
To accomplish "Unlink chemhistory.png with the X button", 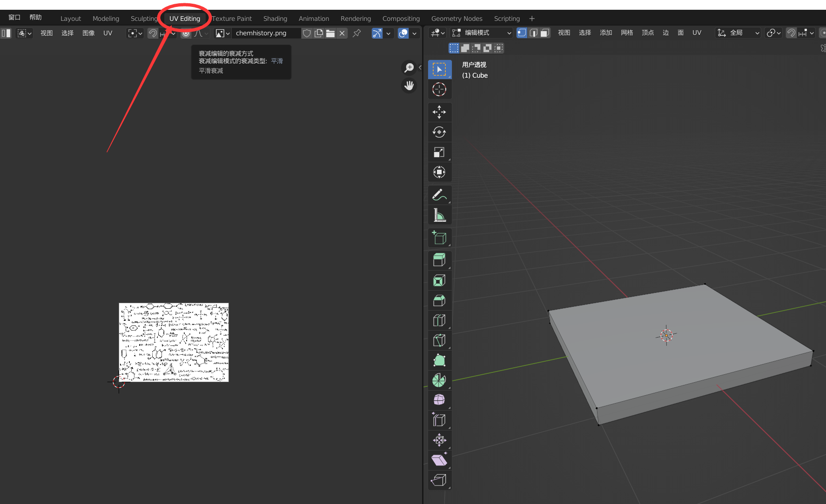I will pyautogui.click(x=342, y=33).
